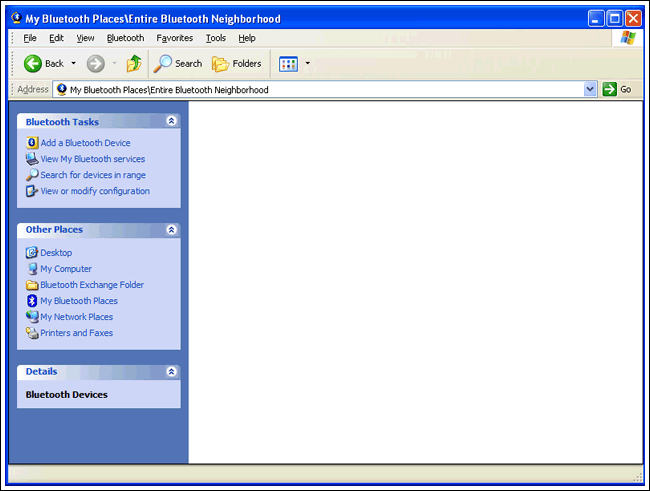Image resolution: width=650 pixels, height=491 pixels.
Task: Open the Bluetooth menu
Action: point(125,38)
